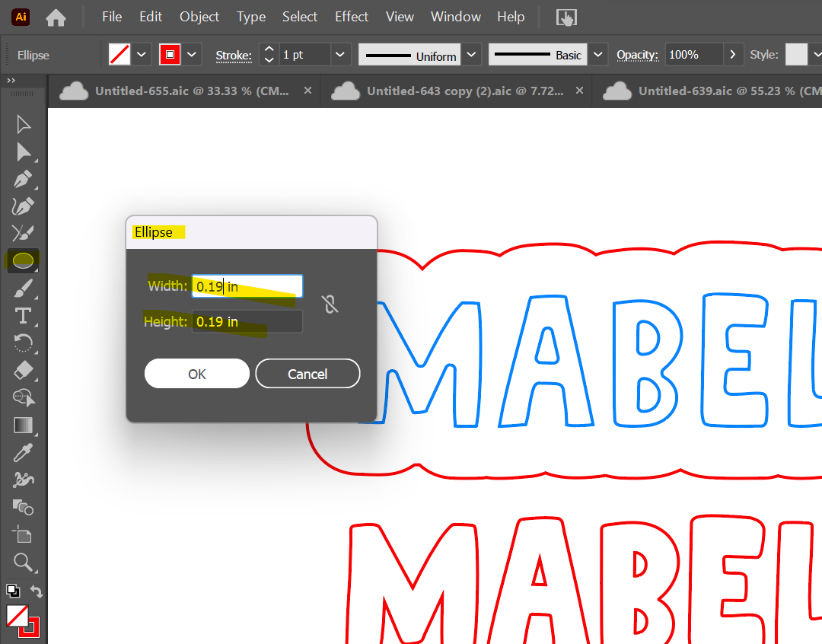Open the stroke weight dropdown
This screenshot has width=822, height=644.
click(340, 55)
